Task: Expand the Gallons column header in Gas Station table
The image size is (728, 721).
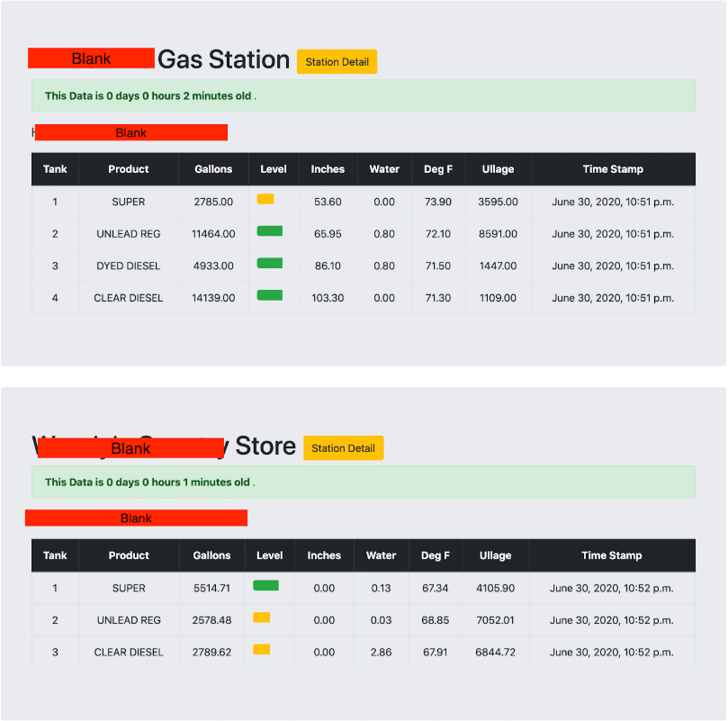Action: click(213, 168)
